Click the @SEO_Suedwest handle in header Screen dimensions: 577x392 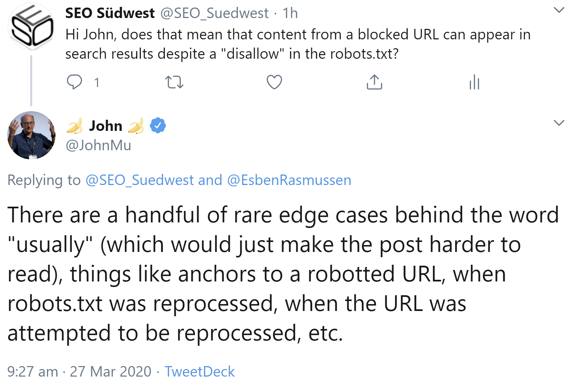point(214,13)
